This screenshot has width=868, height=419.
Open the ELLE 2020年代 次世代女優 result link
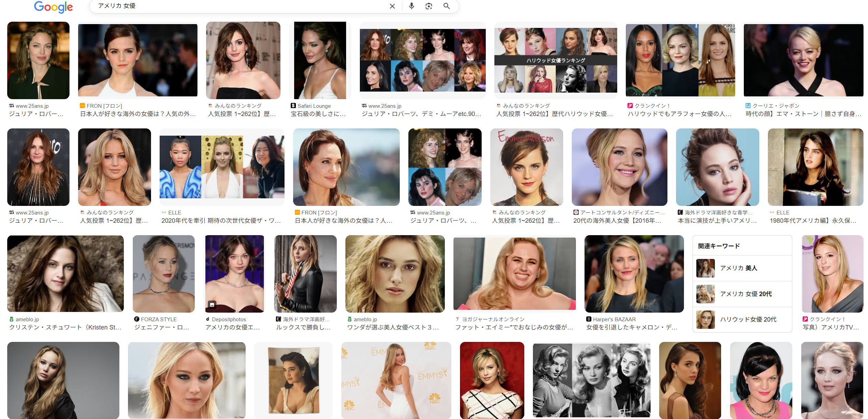click(x=221, y=221)
